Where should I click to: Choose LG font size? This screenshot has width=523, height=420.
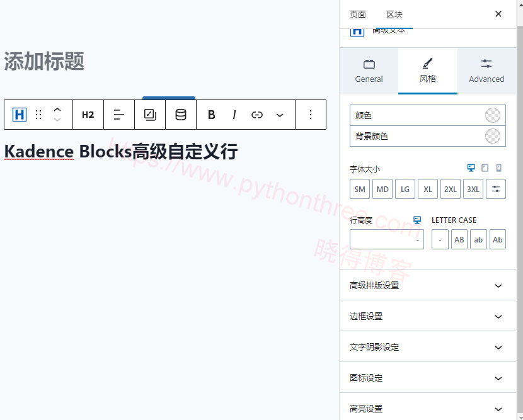pyautogui.click(x=405, y=189)
